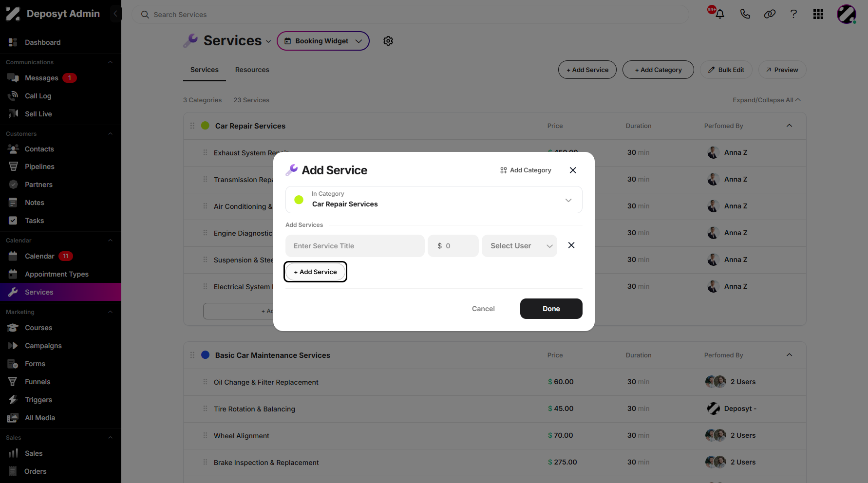Open user profile avatar
The image size is (868, 483).
coord(847,14)
